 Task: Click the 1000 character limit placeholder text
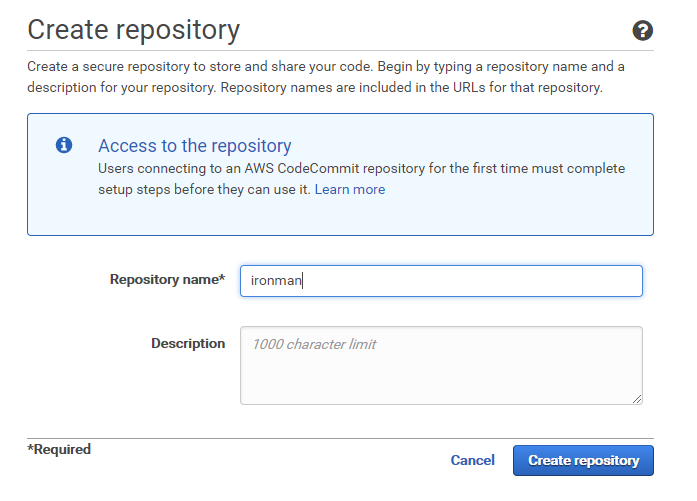[x=313, y=344]
